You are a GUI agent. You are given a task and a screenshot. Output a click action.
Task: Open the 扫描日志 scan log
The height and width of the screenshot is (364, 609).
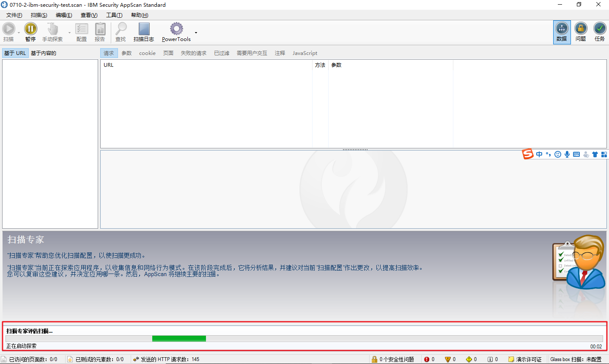pyautogui.click(x=144, y=32)
